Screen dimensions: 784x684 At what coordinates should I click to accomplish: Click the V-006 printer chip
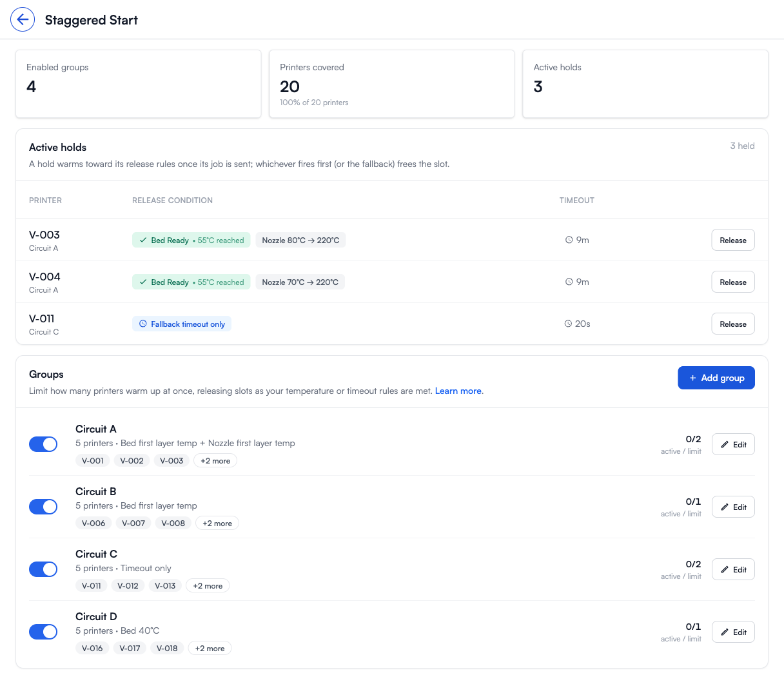point(93,523)
